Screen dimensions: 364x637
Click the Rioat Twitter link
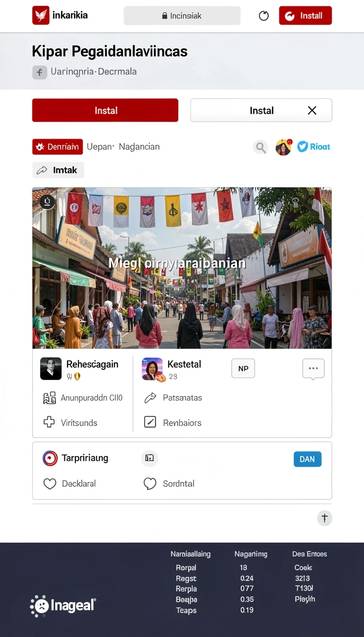click(x=314, y=147)
